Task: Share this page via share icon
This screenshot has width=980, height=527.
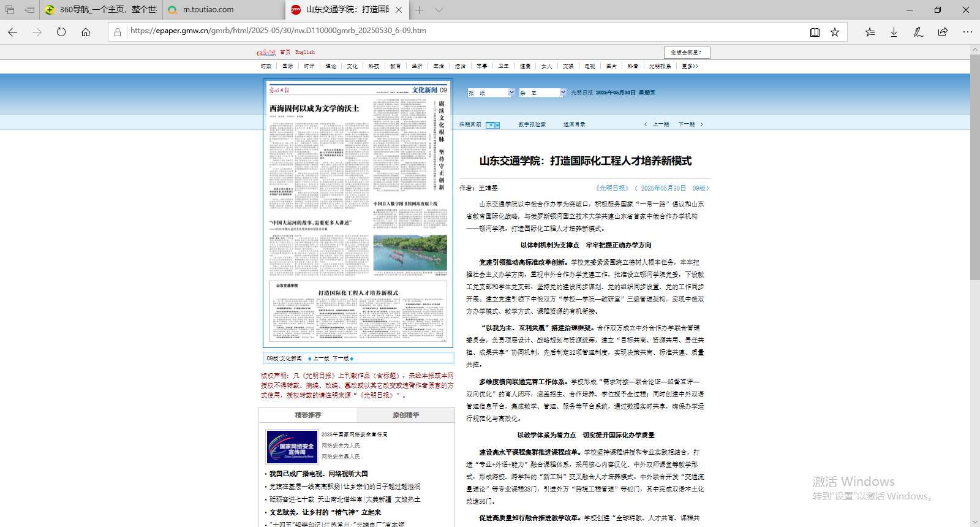Action: point(943,32)
